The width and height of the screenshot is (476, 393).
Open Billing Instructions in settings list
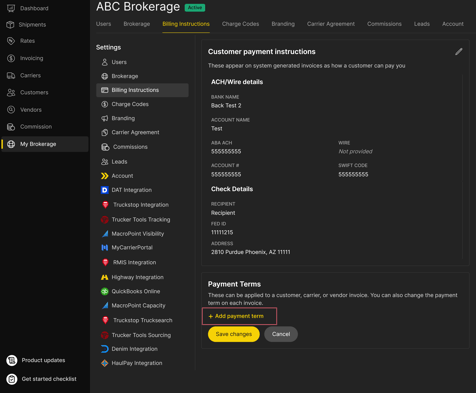point(142,90)
